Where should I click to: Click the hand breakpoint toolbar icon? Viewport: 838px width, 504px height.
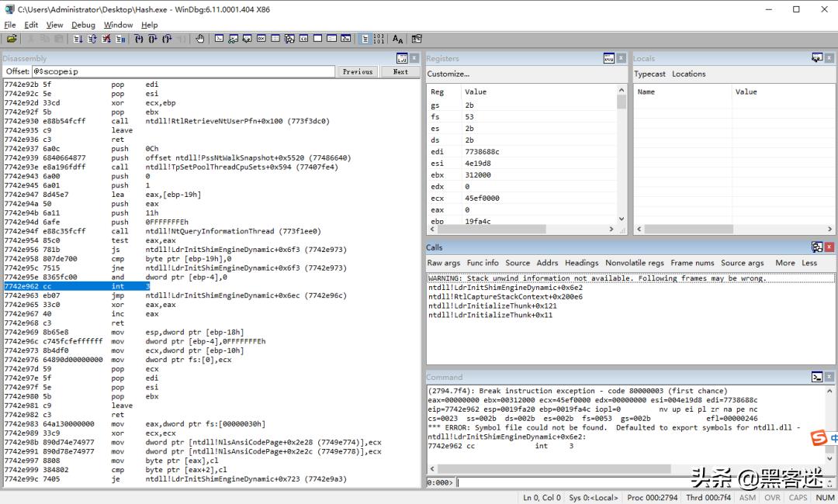point(200,39)
